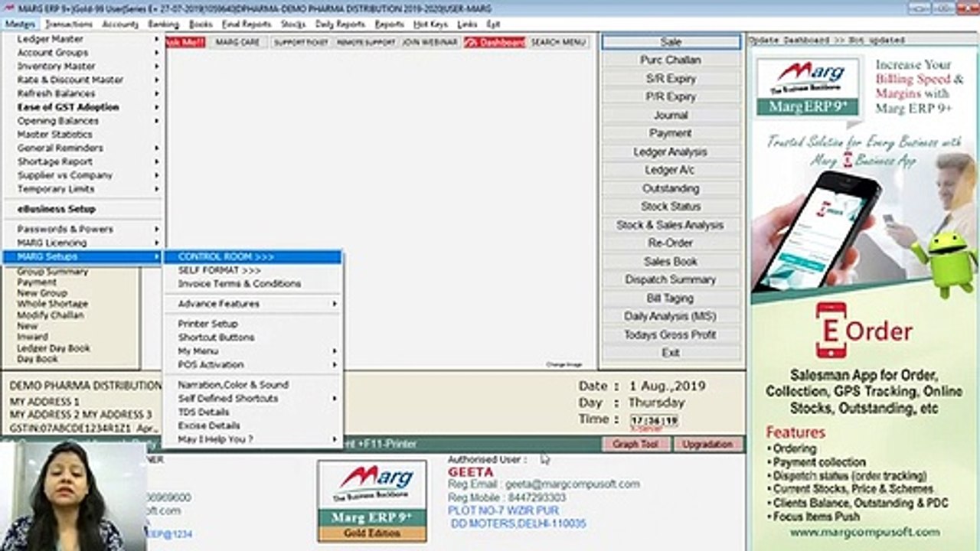This screenshot has height=551, width=980.
Task: Click the Dispatch Summary shortcut button
Action: 671,279
